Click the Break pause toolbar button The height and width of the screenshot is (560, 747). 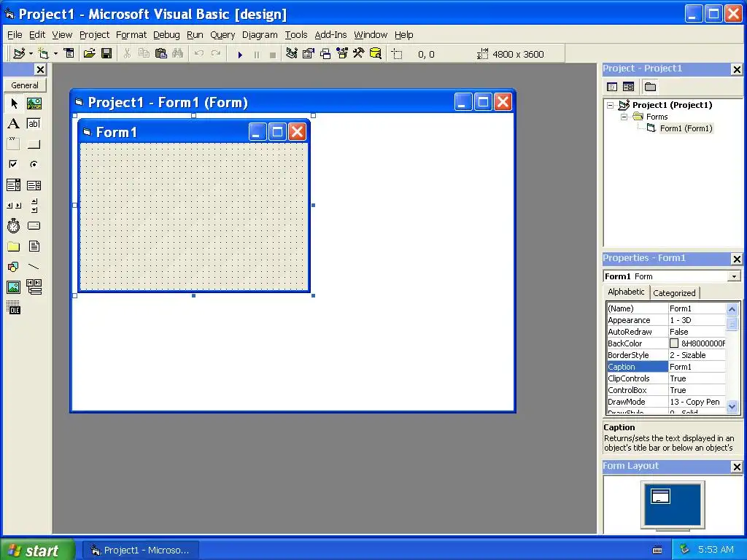coord(257,54)
